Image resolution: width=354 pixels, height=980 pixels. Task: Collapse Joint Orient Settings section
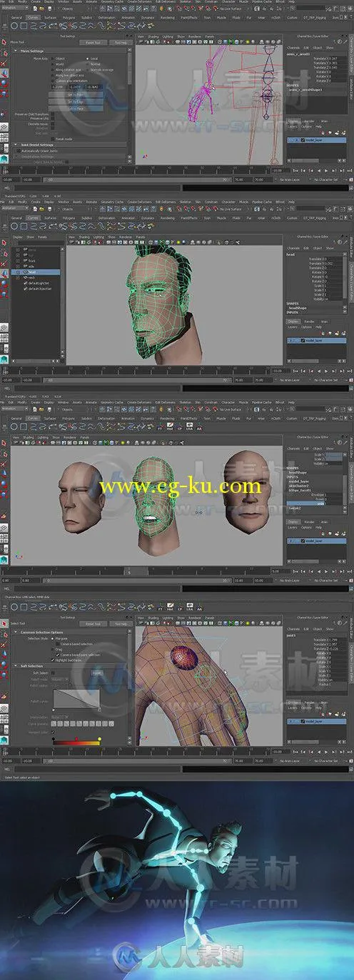click(x=15, y=145)
